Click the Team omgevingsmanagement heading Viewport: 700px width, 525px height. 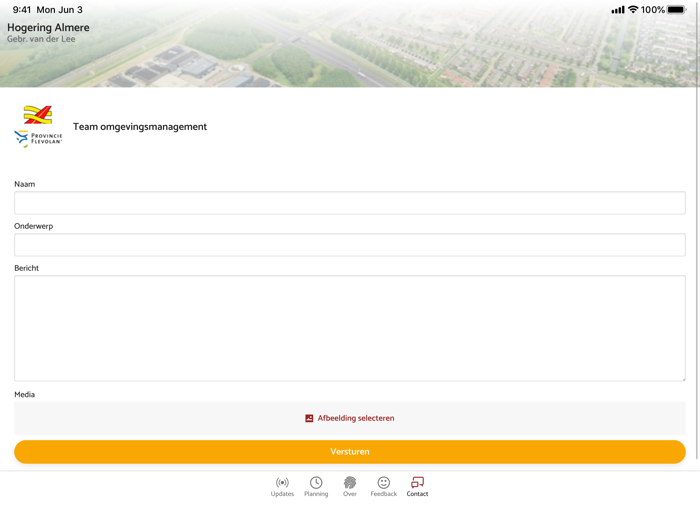point(140,127)
